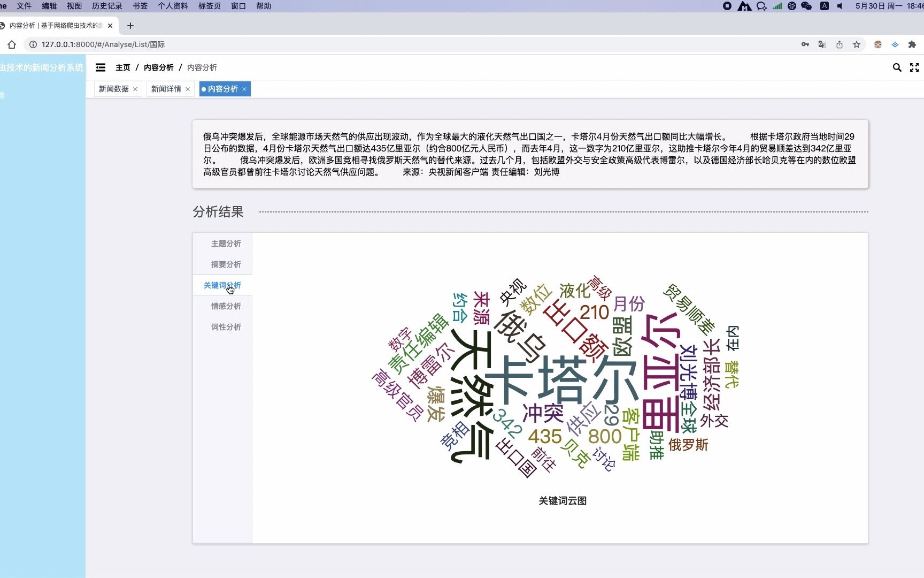The width and height of the screenshot is (924, 578).
Task: Open the 视图 menu
Action: 74,6
